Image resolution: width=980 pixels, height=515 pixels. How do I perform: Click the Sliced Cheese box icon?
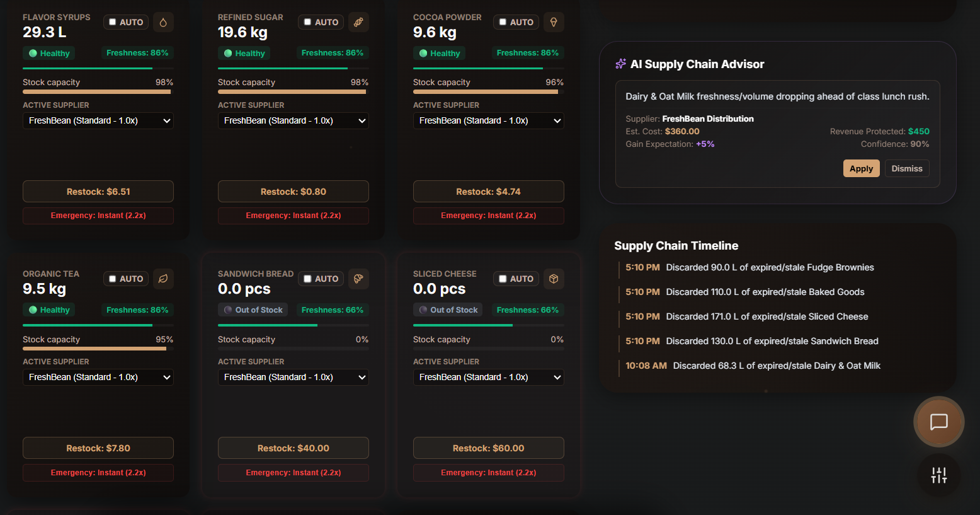pos(554,279)
